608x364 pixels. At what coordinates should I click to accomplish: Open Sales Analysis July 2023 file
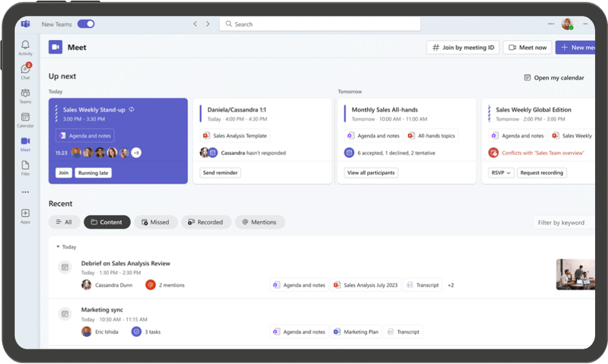click(x=366, y=285)
